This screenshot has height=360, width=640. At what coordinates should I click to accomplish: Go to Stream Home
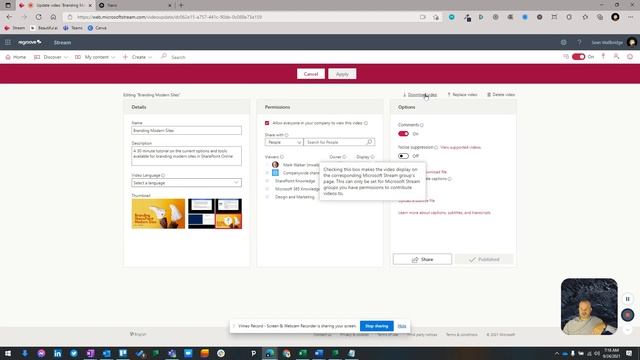(x=16, y=57)
